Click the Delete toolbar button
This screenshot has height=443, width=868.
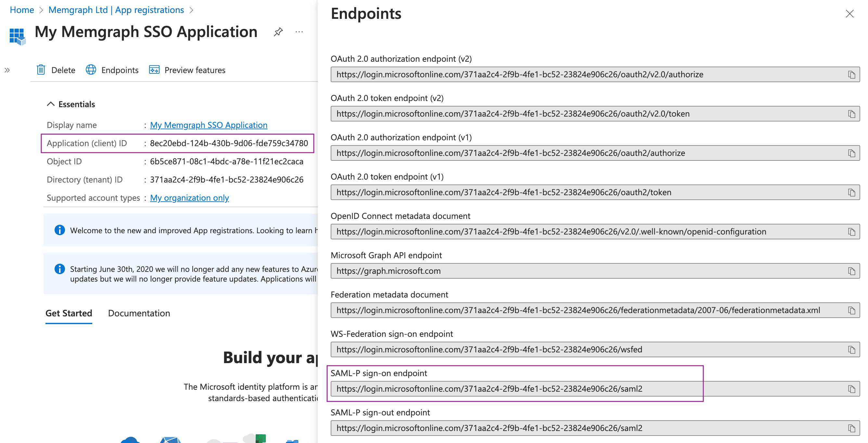56,70
